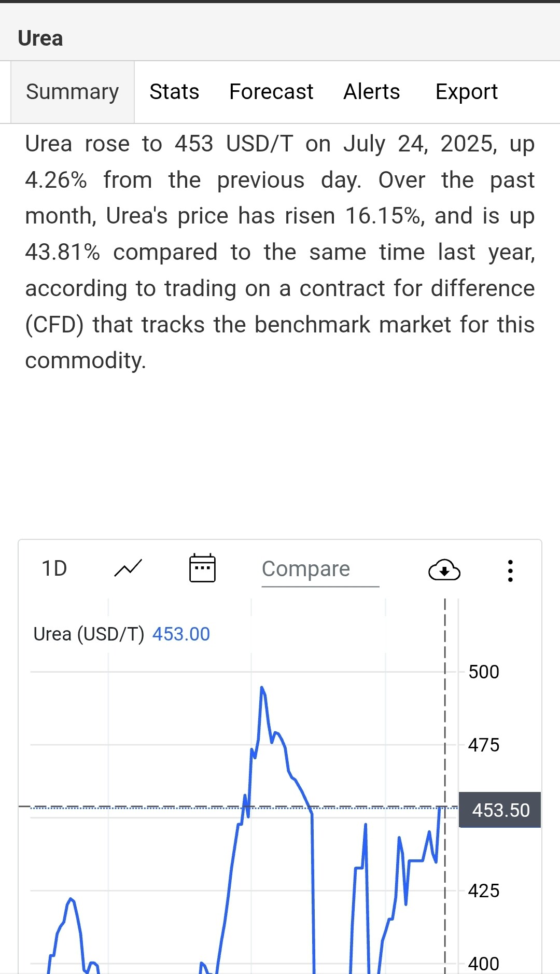Click the 500 price axis label
The height and width of the screenshot is (974, 560).
click(483, 672)
